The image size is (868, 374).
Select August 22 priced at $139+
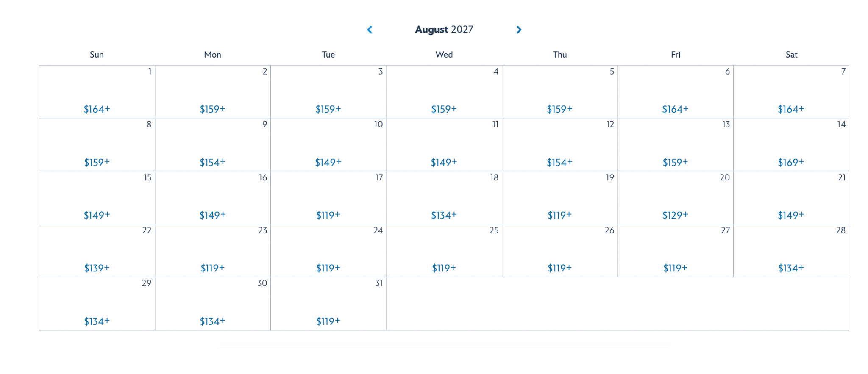click(97, 251)
